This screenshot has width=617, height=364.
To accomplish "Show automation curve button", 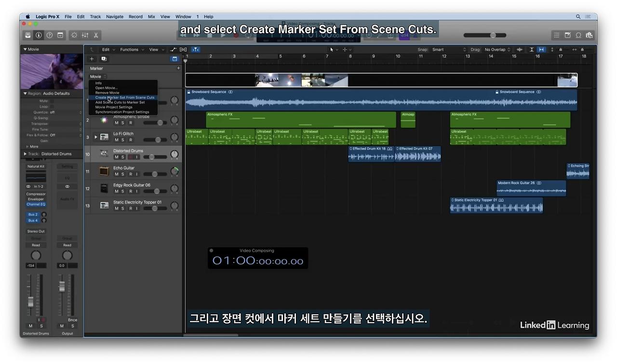I will (x=174, y=50).
